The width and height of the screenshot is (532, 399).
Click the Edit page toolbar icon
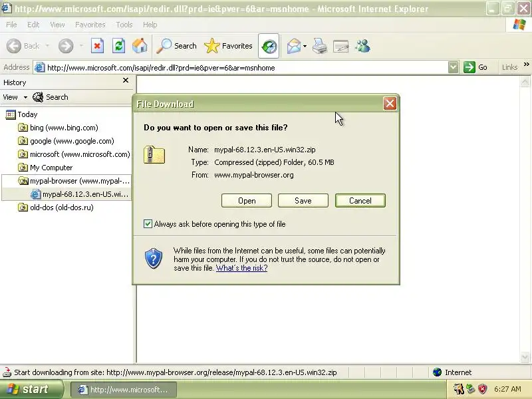pyautogui.click(x=341, y=46)
